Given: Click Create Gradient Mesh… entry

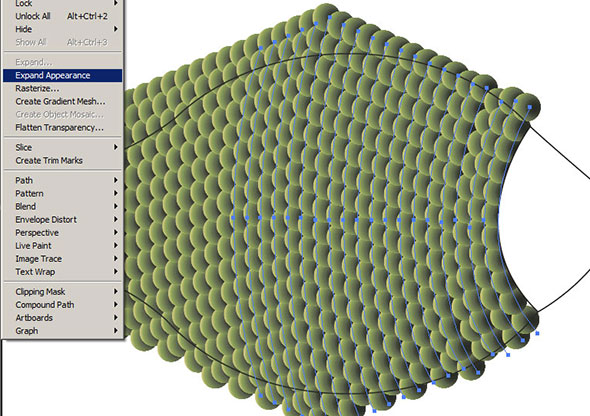Looking at the screenshot, I should click(x=62, y=102).
